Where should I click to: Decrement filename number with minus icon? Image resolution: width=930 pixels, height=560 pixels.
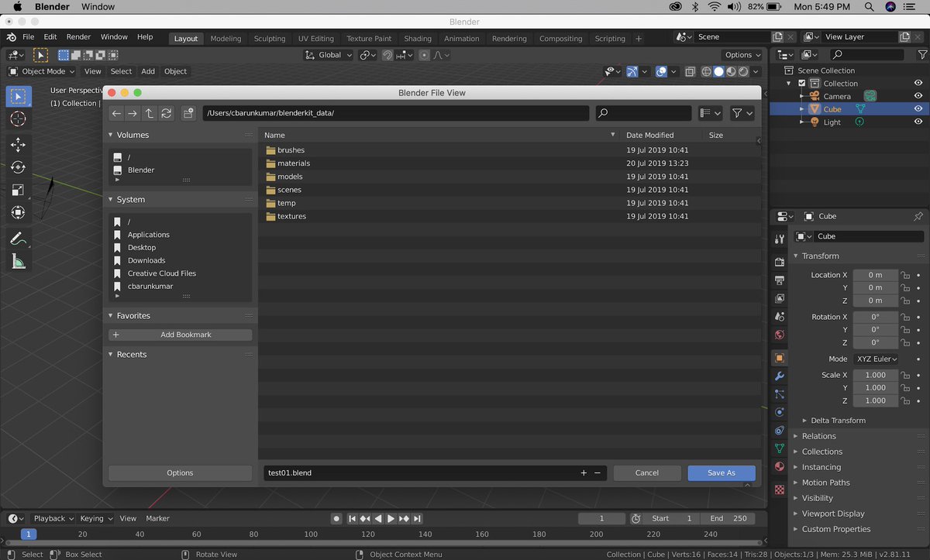(598, 472)
